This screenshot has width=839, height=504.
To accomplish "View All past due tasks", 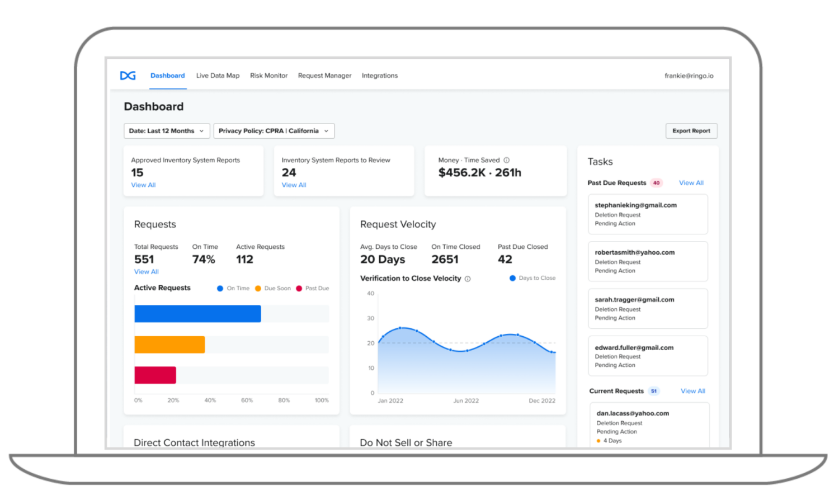I will pyautogui.click(x=691, y=182).
